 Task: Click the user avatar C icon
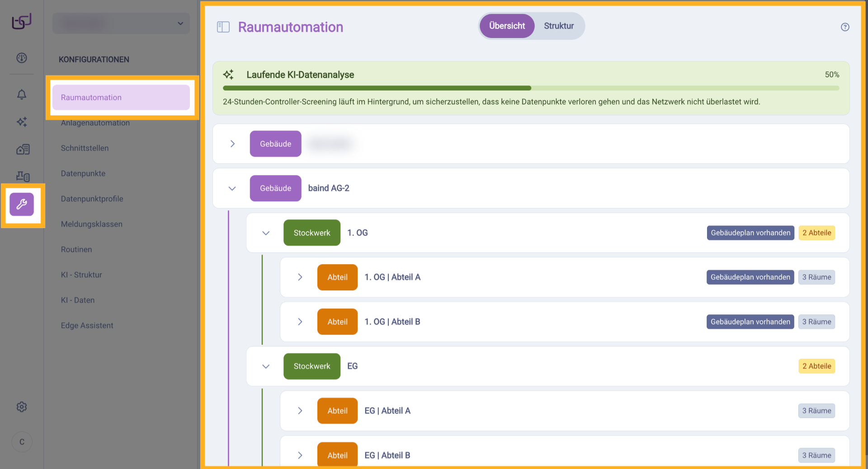coord(22,442)
